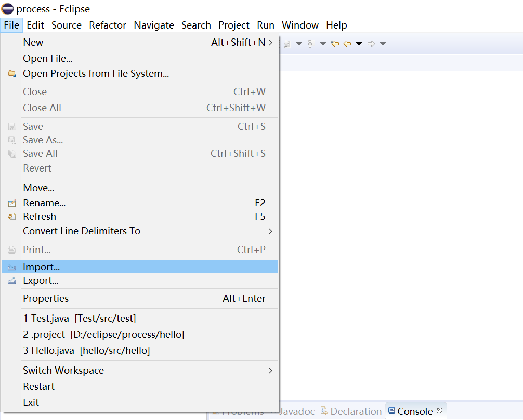This screenshot has width=523, height=420.
Task: Click the Eclipse logo in title bar
Action: [7, 9]
